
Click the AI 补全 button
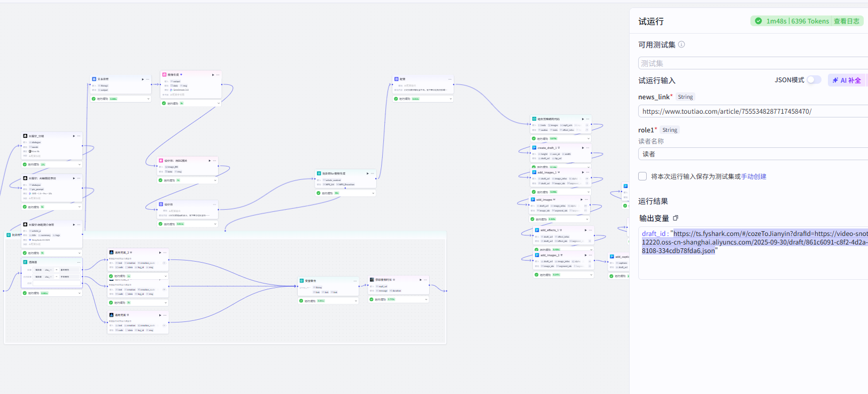(x=847, y=80)
